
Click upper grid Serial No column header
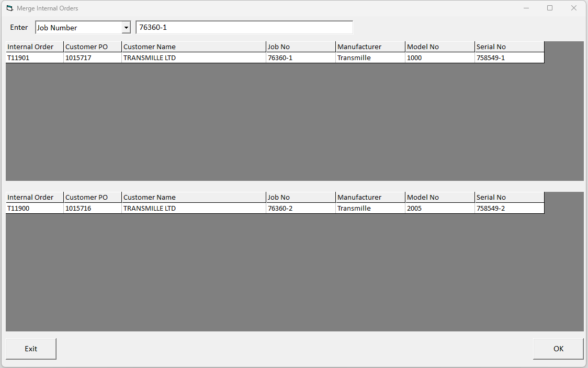click(x=510, y=47)
